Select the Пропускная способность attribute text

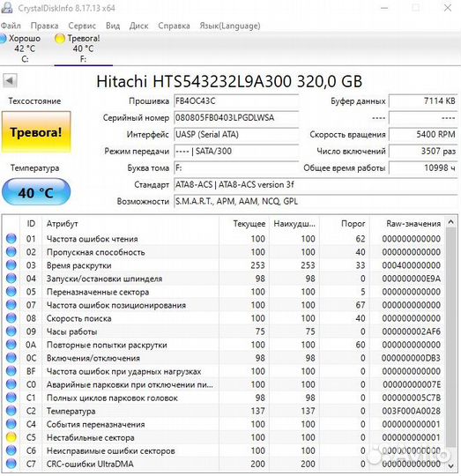[x=95, y=252]
